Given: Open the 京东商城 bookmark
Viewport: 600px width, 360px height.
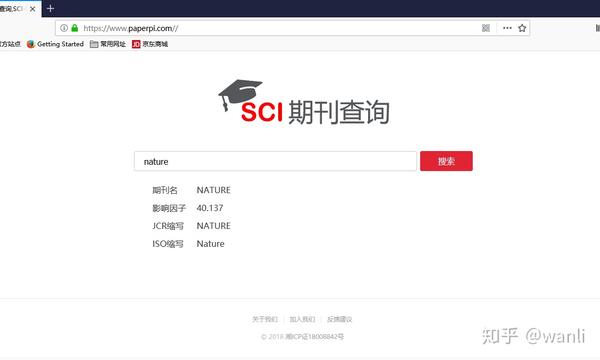Looking at the screenshot, I should 150,44.
